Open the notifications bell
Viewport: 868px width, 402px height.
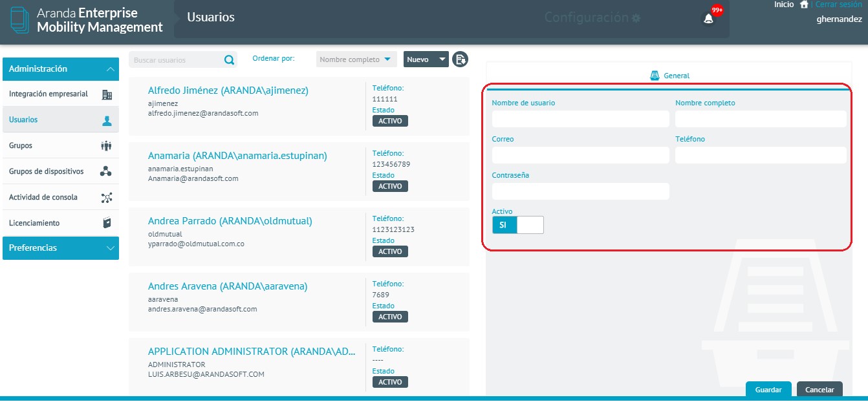pos(708,18)
